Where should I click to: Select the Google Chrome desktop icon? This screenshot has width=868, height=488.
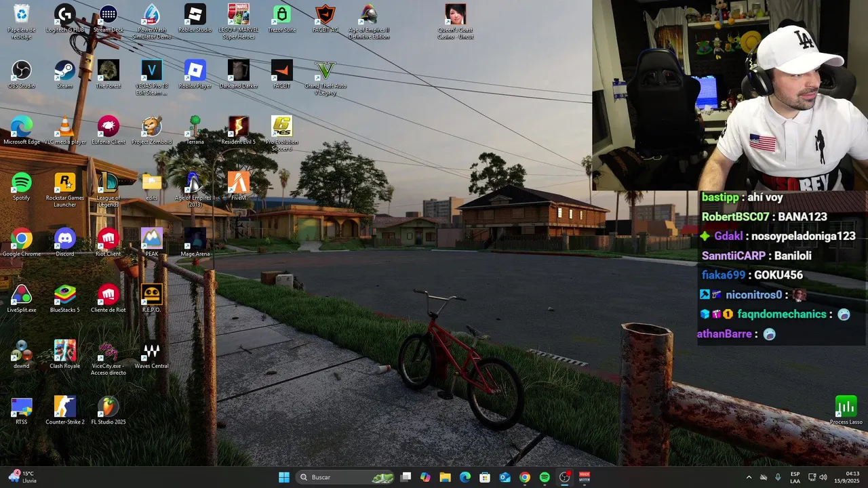(22, 242)
